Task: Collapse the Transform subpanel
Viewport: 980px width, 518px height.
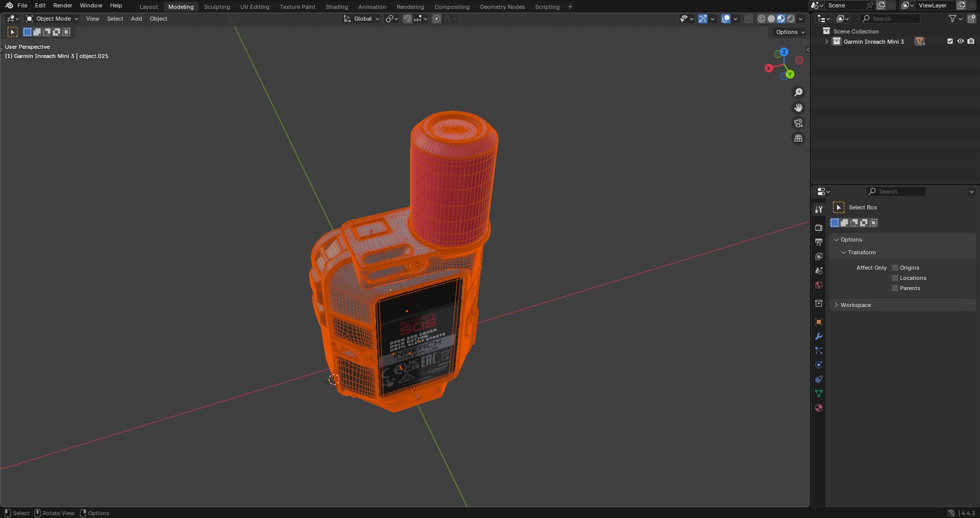Action: [x=843, y=252]
